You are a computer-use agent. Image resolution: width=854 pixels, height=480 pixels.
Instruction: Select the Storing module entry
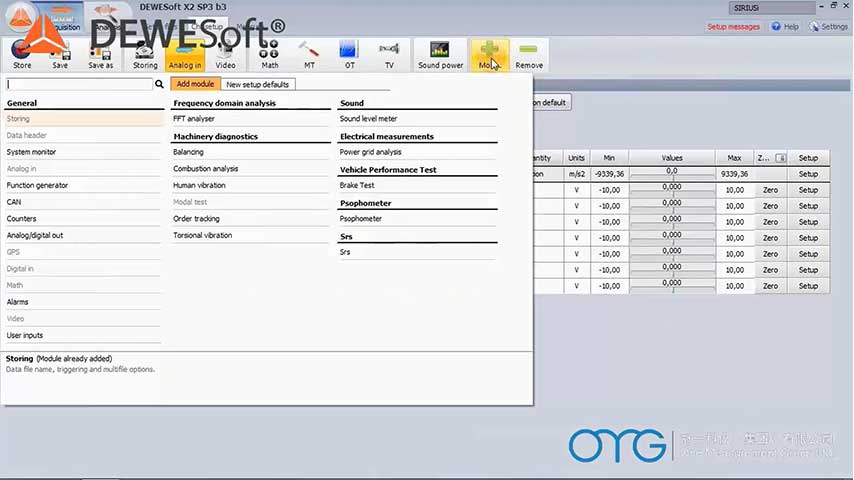(83, 119)
